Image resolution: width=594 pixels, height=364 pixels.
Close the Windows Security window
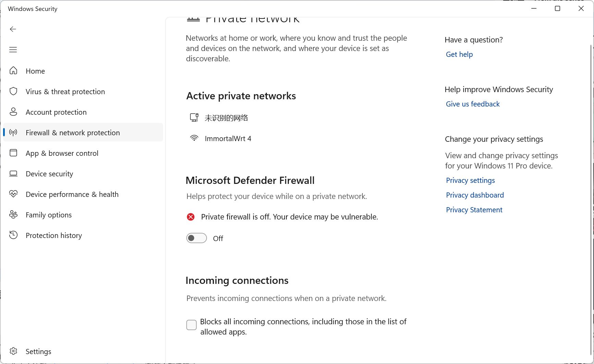pos(581,9)
